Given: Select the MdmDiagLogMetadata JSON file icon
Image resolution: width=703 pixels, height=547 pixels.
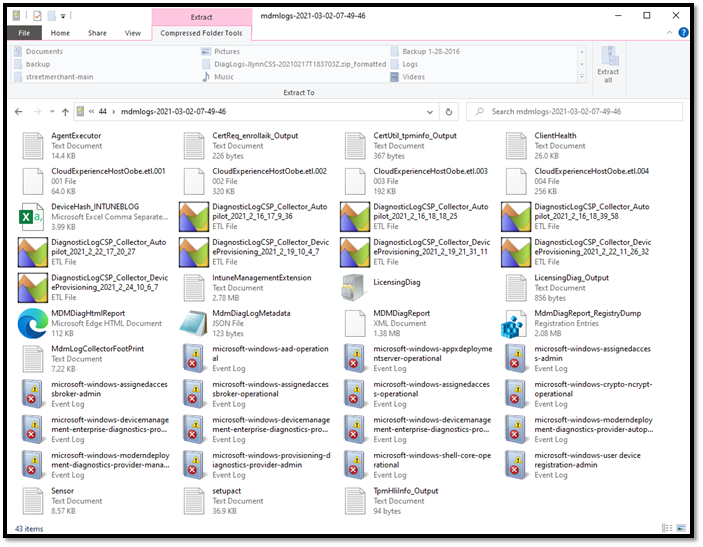Looking at the screenshot, I should 194,323.
